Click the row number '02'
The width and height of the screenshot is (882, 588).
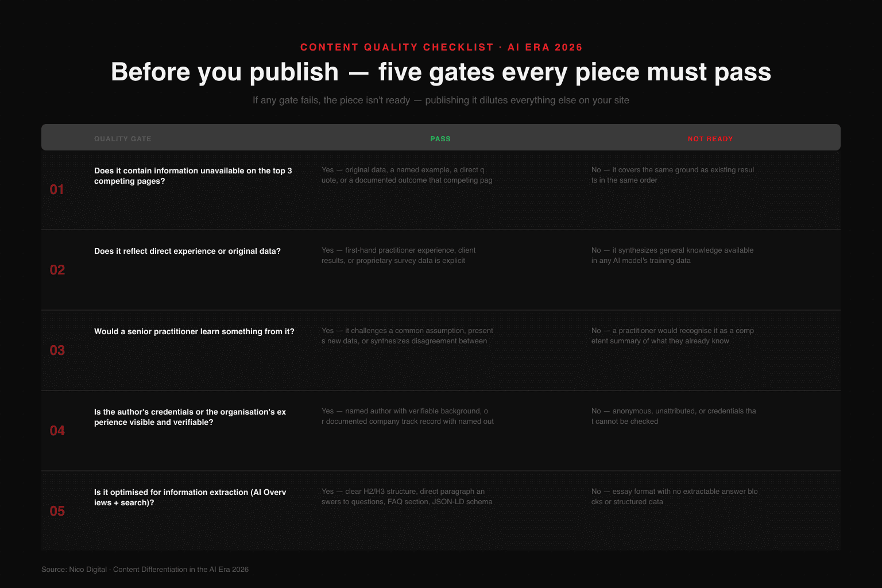[57, 270]
